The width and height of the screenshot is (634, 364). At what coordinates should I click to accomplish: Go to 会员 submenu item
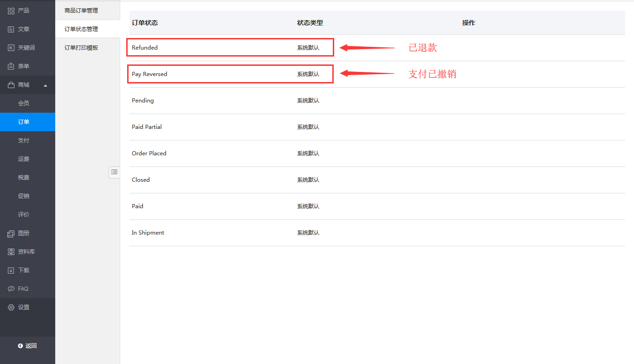point(24,103)
